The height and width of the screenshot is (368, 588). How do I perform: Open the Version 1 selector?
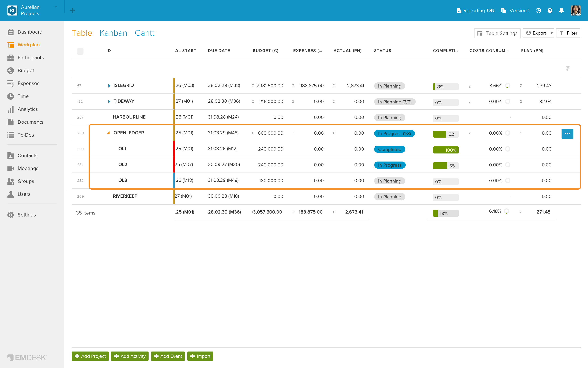[x=515, y=10]
